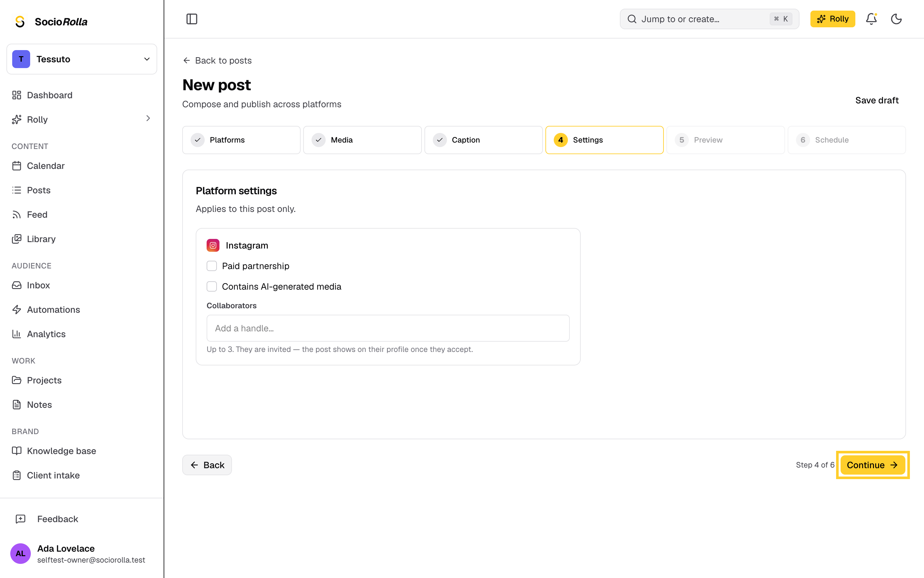The height and width of the screenshot is (578, 924).
Task: Jump to the Preview step
Action: click(x=725, y=140)
